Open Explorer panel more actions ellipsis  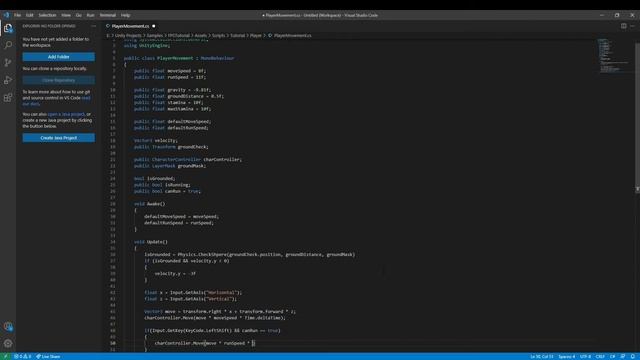click(x=93, y=26)
